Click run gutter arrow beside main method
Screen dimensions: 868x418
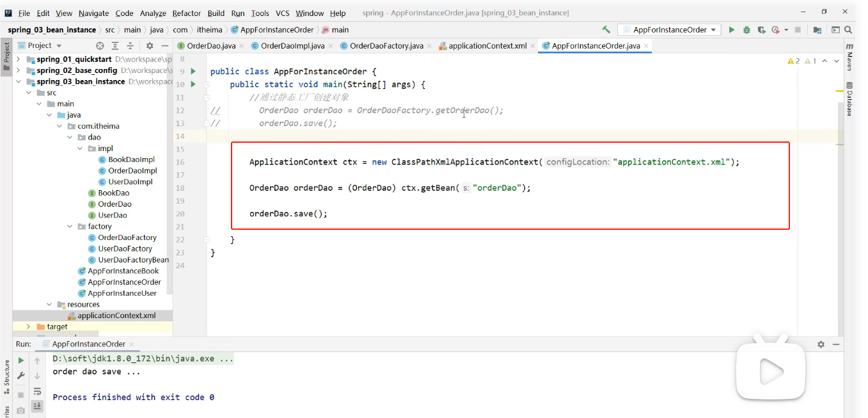(193, 84)
